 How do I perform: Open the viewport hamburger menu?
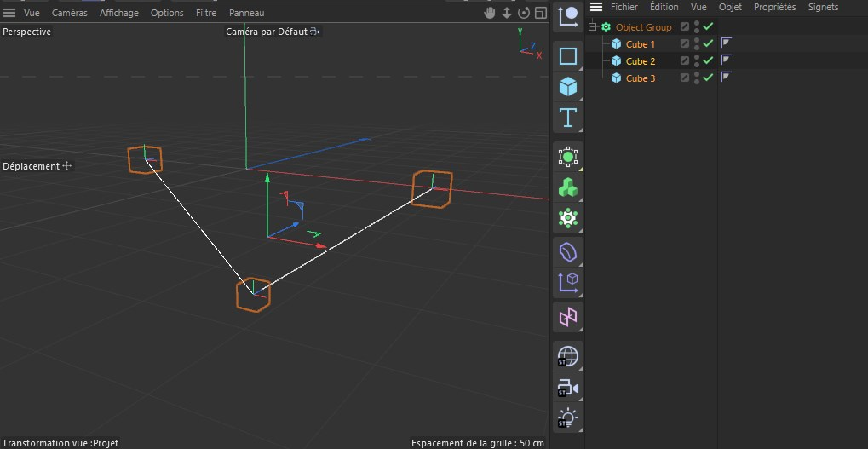(9, 13)
